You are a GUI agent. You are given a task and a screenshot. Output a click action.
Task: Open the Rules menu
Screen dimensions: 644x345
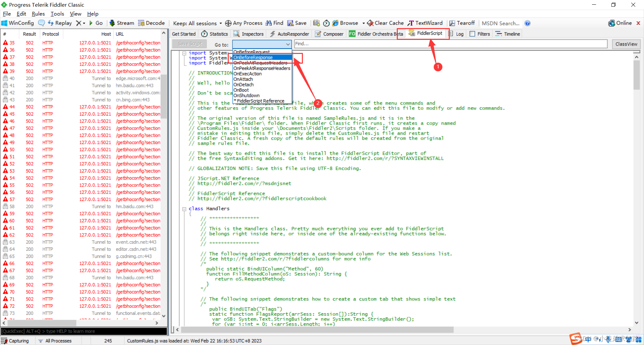(x=38, y=14)
